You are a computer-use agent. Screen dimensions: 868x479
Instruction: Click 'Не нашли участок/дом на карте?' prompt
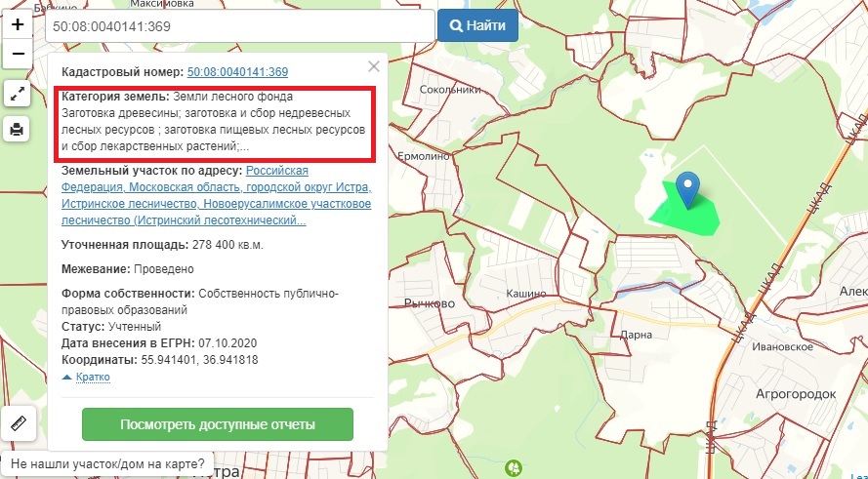[108, 464]
